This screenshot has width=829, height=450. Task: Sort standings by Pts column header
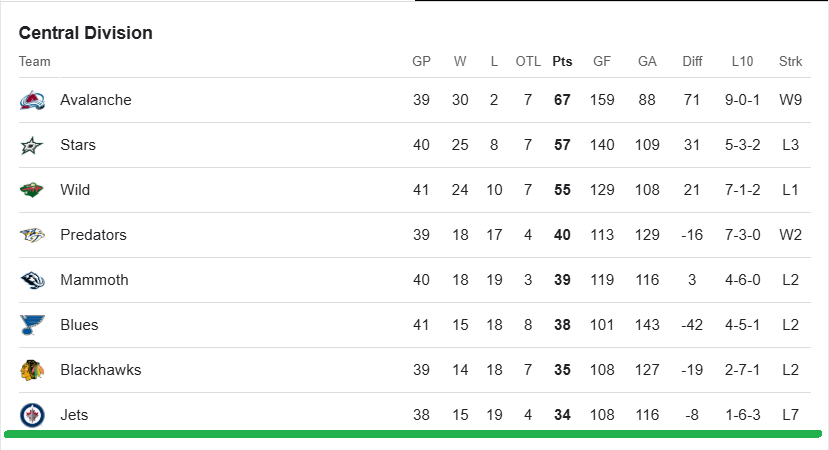pyautogui.click(x=562, y=62)
